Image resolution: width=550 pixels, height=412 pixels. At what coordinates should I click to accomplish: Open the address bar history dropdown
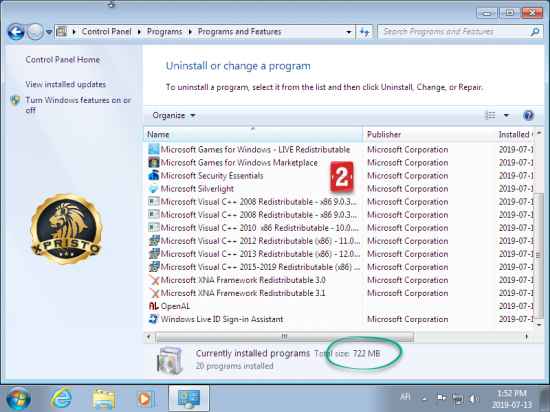tap(348, 32)
